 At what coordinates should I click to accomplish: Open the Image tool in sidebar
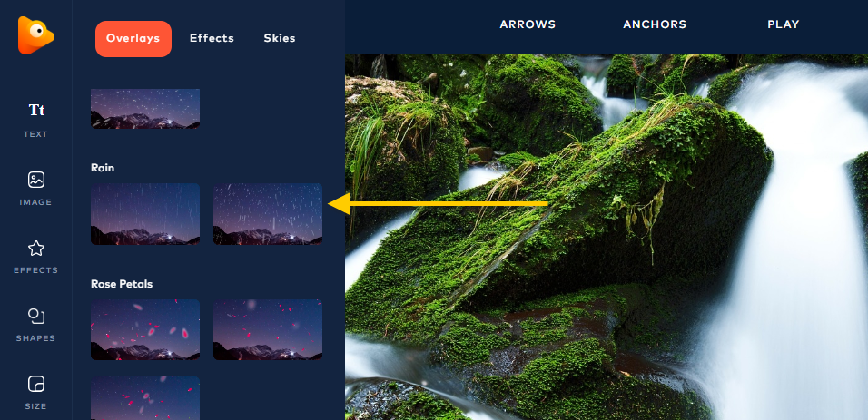(x=36, y=188)
